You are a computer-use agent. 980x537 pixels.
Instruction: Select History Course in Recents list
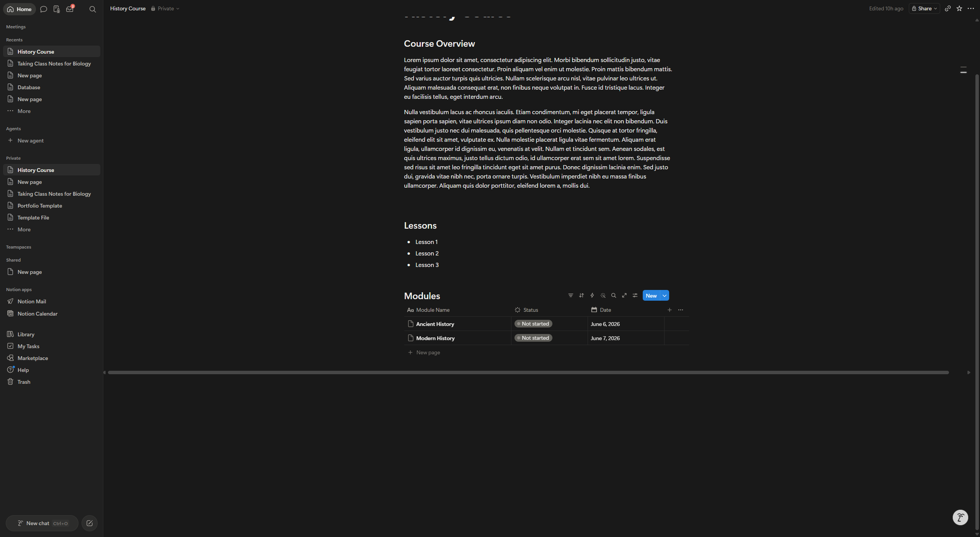[x=52, y=52]
